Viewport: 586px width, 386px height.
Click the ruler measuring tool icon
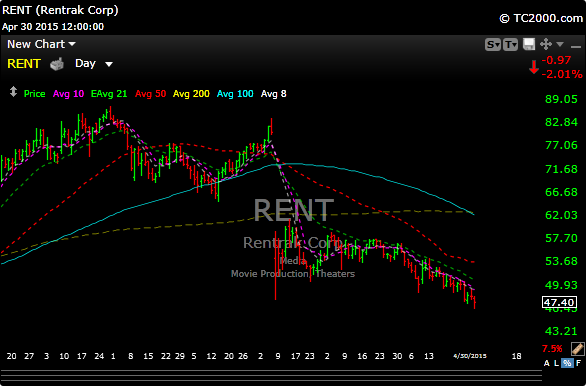(578, 348)
